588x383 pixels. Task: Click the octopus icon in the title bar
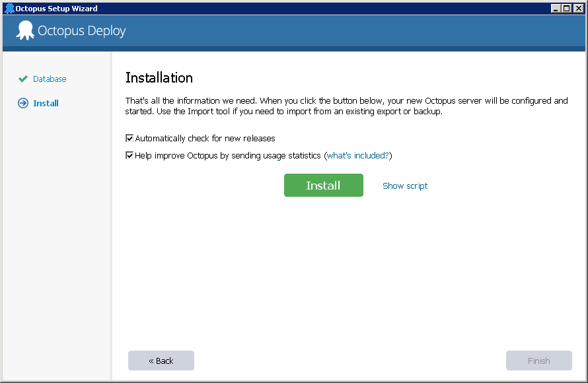[9, 9]
